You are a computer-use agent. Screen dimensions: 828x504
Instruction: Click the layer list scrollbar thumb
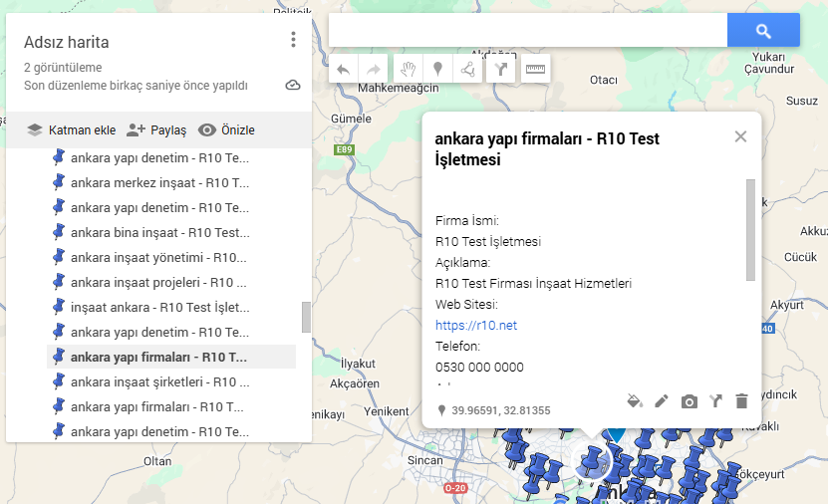coord(306,317)
